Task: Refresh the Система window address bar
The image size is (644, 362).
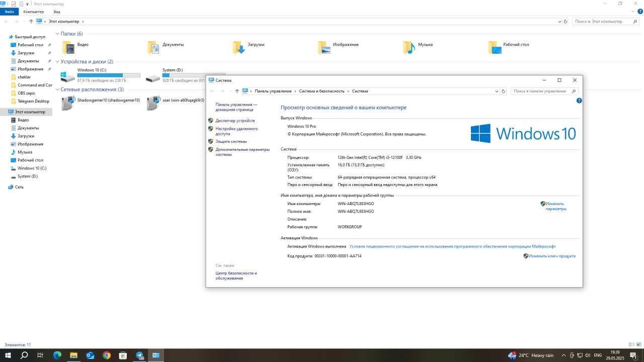Action: pos(504,91)
